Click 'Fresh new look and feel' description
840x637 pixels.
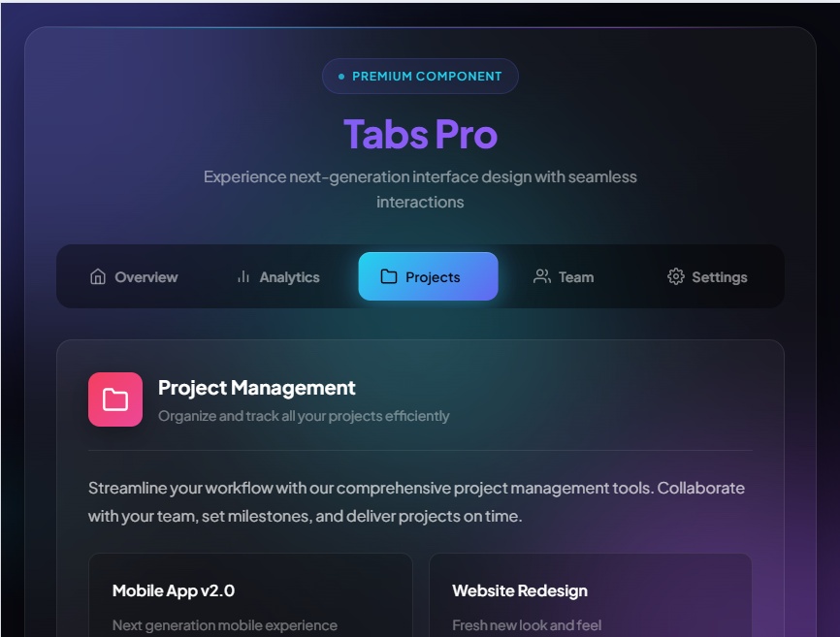[527, 624]
